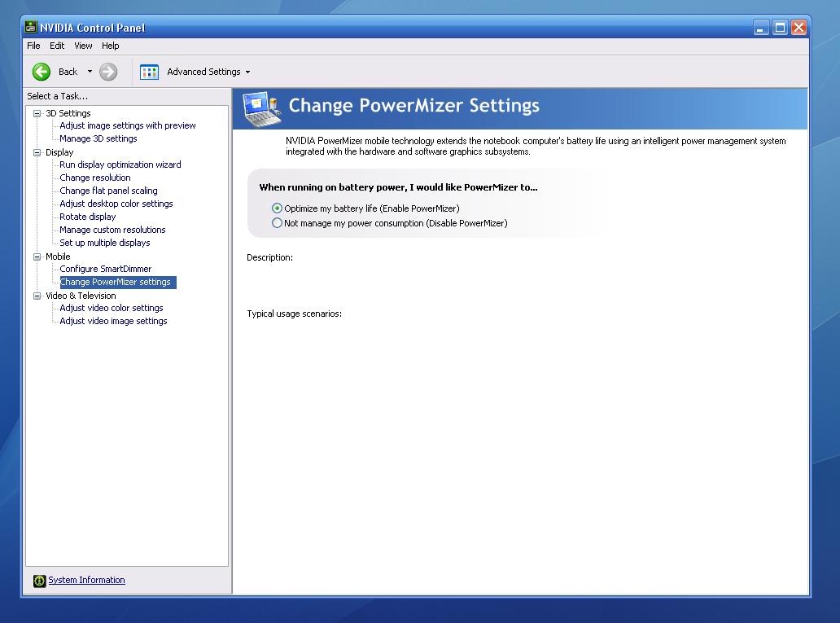Collapse the Video & Television tree node
This screenshot has width=840, height=623.
coord(37,296)
